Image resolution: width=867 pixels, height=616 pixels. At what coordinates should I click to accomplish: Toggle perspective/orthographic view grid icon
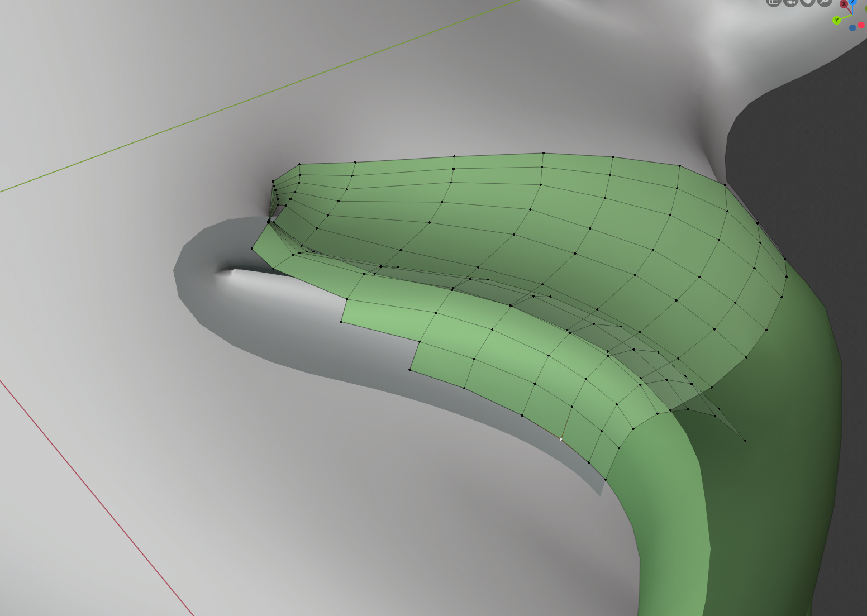tap(774, 2)
